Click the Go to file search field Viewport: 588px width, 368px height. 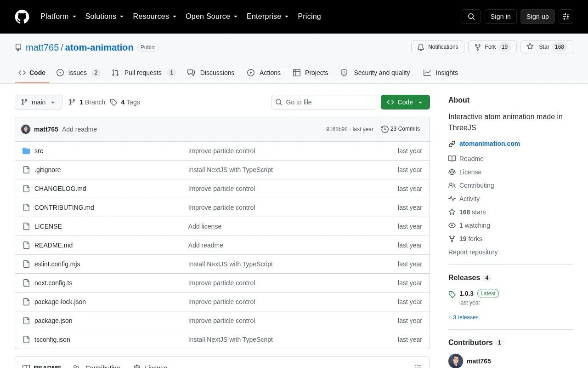(324, 102)
